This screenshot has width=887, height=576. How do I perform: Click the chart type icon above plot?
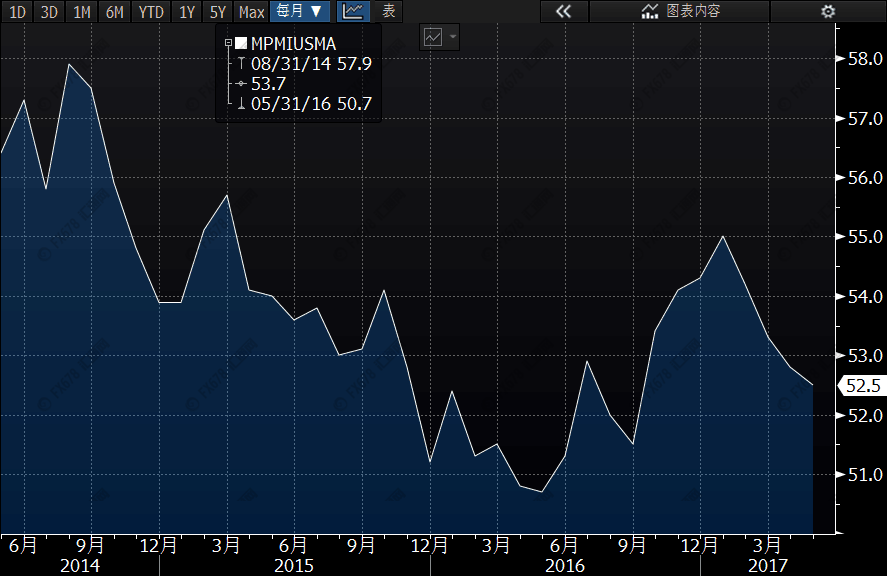[433, 37]
